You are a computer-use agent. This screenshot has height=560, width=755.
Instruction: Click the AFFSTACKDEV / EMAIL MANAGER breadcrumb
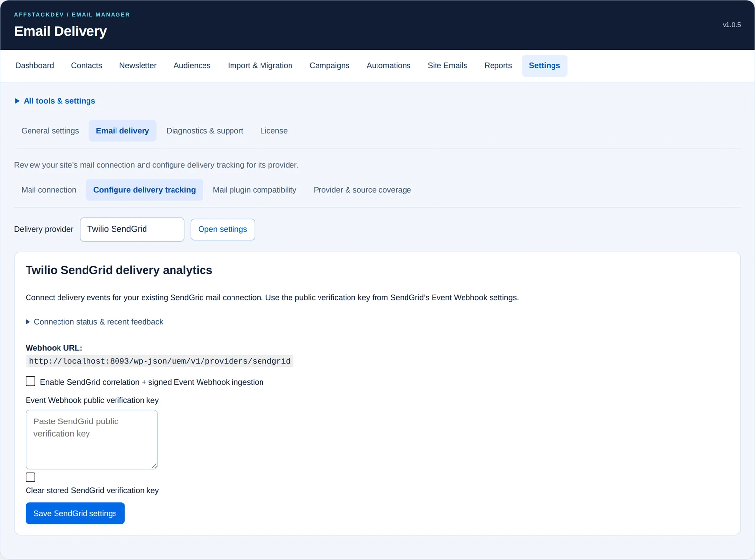(x=72, y=15)
